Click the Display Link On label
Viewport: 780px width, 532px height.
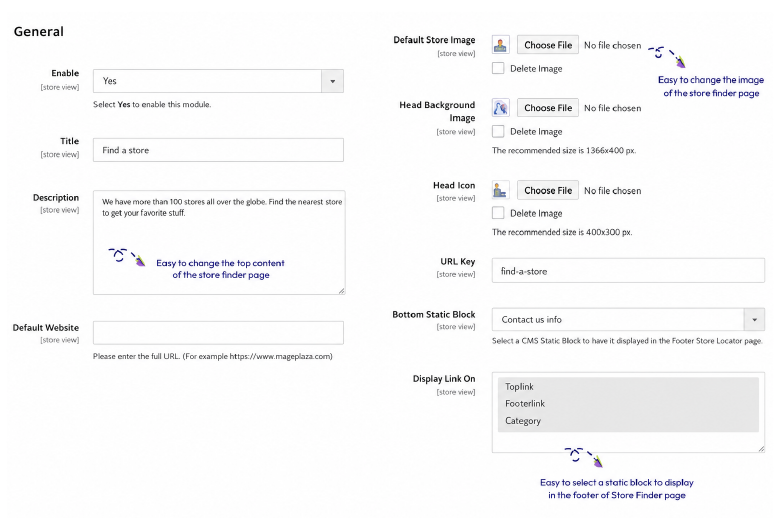pyautogui.click(x=444, y=379)
